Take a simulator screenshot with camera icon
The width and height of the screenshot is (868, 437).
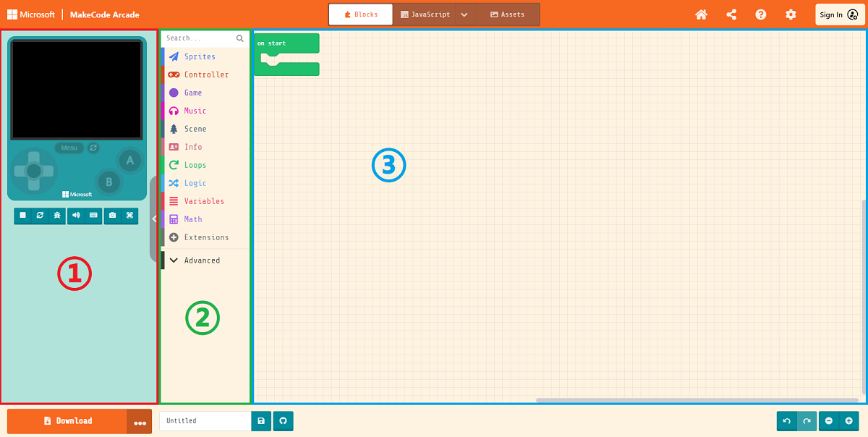(112, 216)
